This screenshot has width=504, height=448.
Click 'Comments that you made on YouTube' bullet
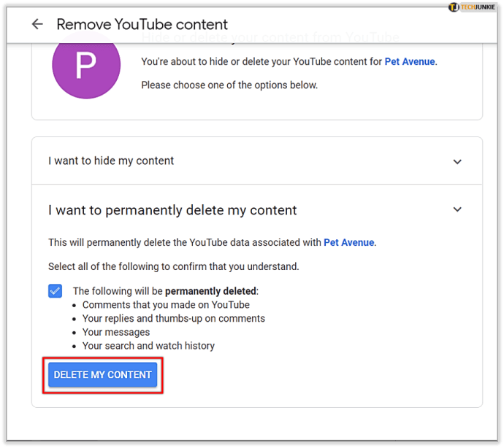pos(166,305)
